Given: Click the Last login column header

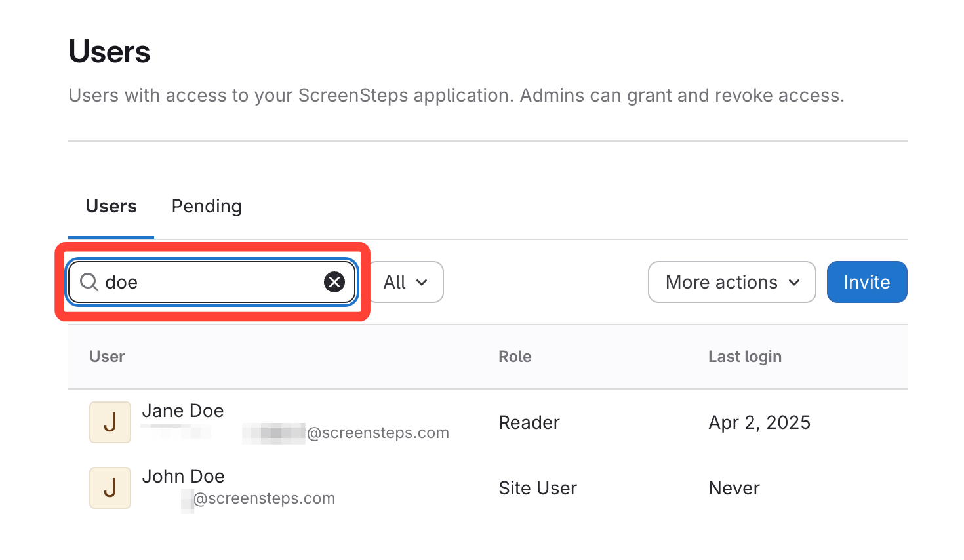Looking at the screenshot, I should tap(745, 357).
